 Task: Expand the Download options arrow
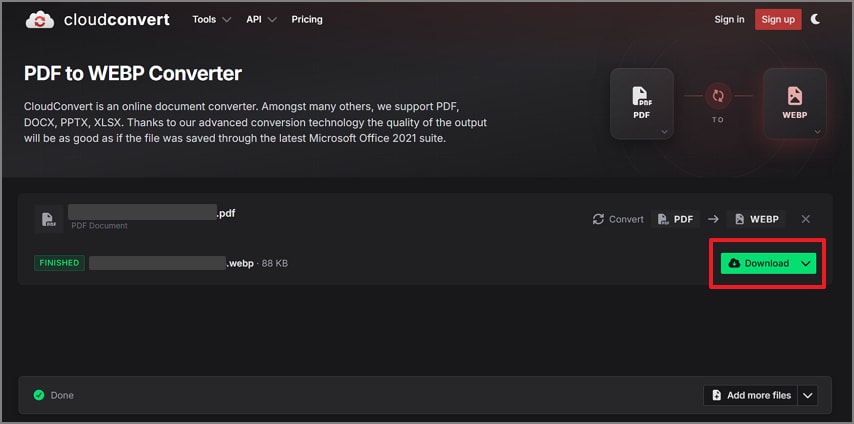[x=806, y=263]
